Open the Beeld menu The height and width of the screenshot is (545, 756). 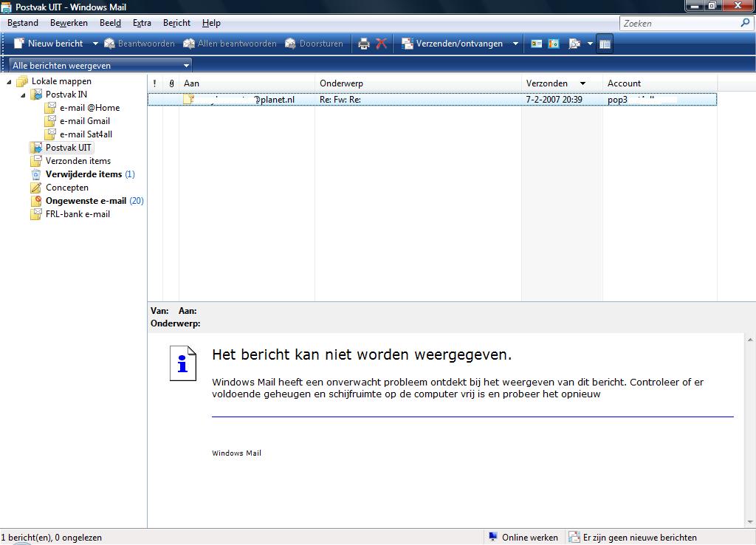(x=111, y=23)
